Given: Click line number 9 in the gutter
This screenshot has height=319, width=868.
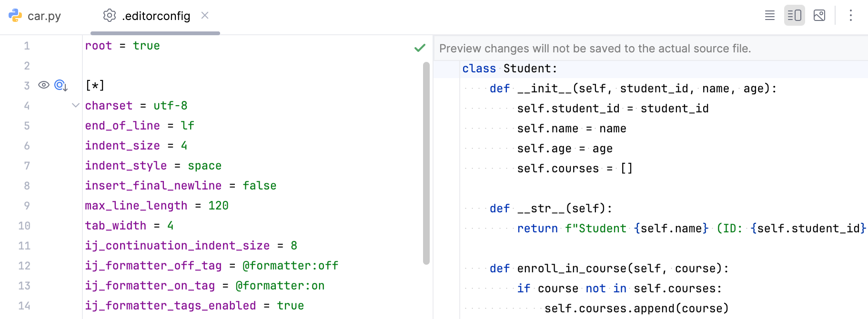Looking at the screenshot, I should point(27,206).
